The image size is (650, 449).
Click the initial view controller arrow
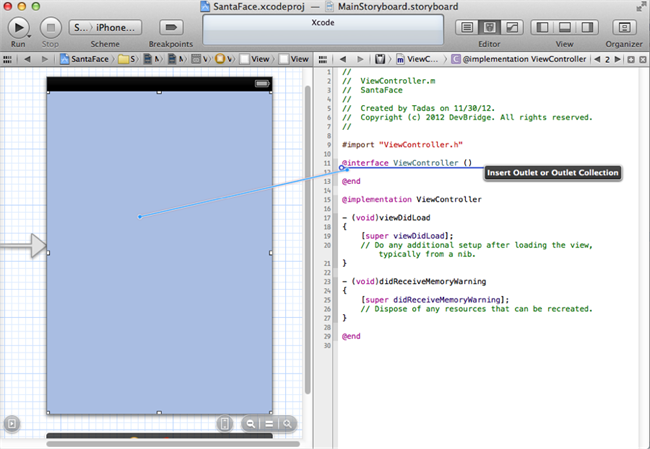pyautogui.click(x=23, y=246)
